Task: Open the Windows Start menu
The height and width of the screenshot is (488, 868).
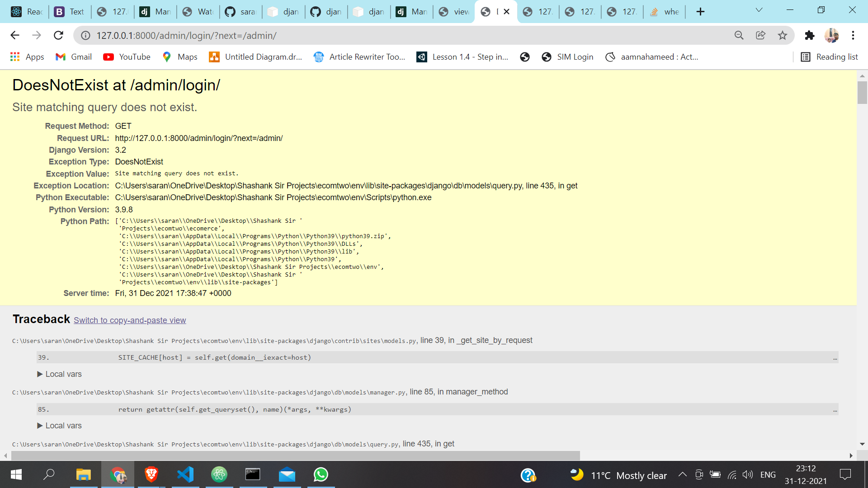Action: click(x=16, y=474)
